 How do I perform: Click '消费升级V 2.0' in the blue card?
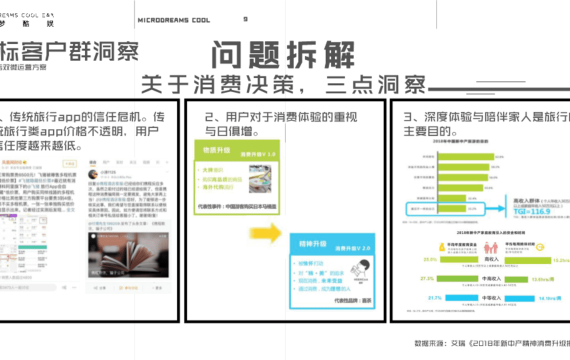click(353, 249)
